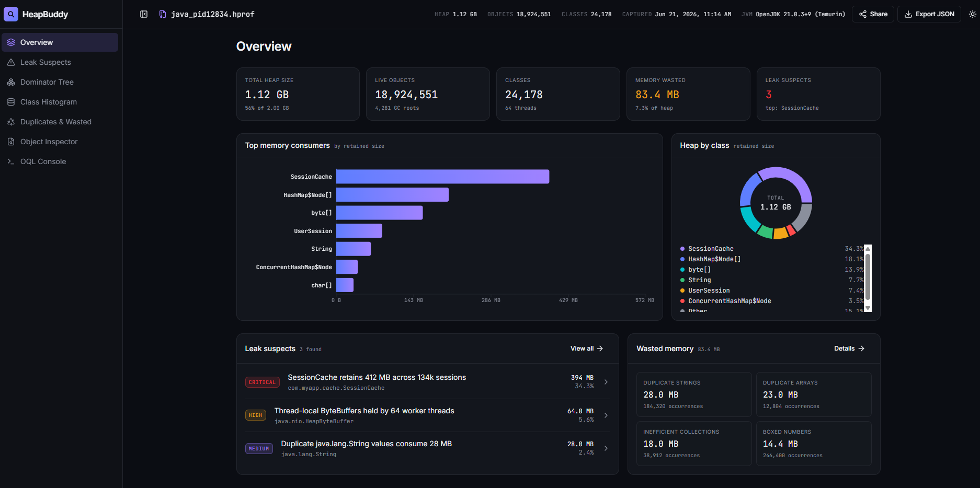This screenshot has height=488, width=980.
Task: Click the OQL Console terminal prompt icon
Action: point(11,161)
